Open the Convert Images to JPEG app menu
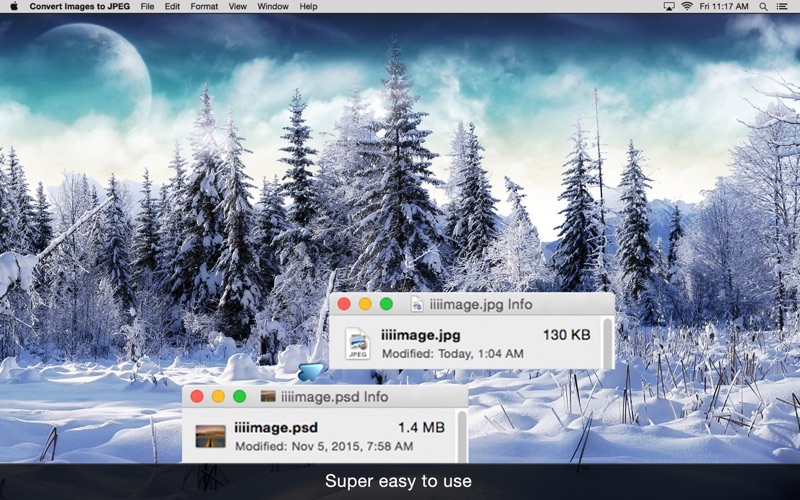Image resolution: width=800 pixels, height=500 pixels. pos(80,7)
